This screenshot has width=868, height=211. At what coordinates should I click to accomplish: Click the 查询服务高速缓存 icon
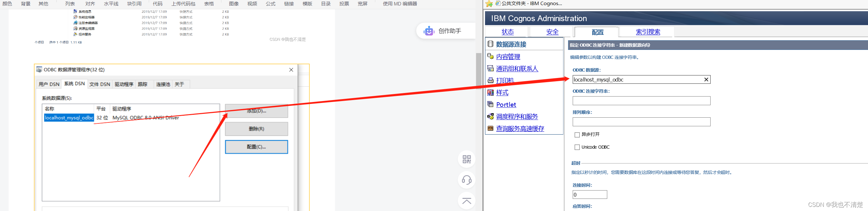(x=490, y=128)
